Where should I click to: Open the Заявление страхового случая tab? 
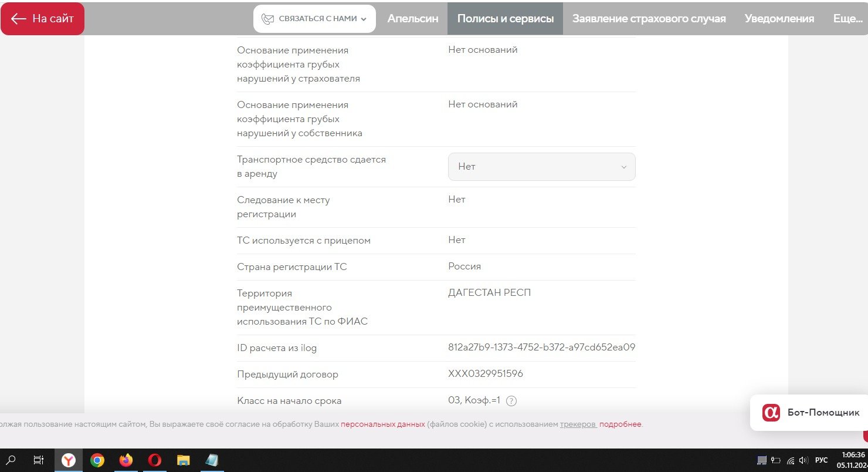pos(649,19)
